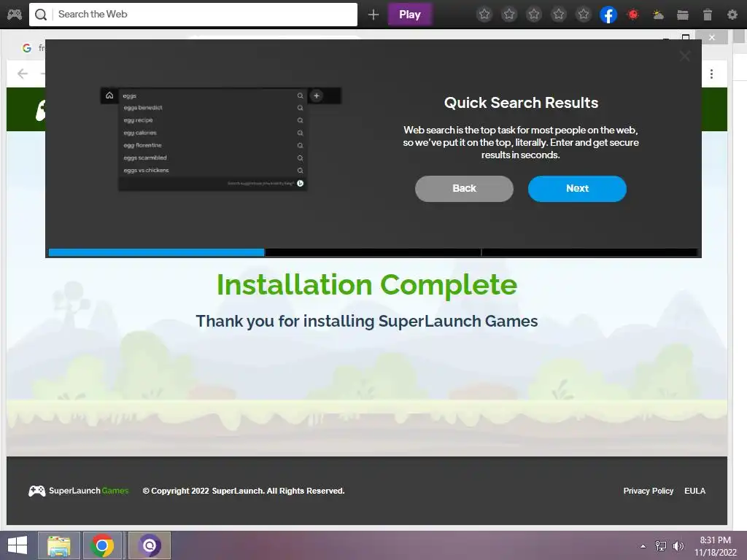The height and width of the screenshot is (560, 747).
Task: Open the Facebook shortcut icon
Action: point(608,15)
